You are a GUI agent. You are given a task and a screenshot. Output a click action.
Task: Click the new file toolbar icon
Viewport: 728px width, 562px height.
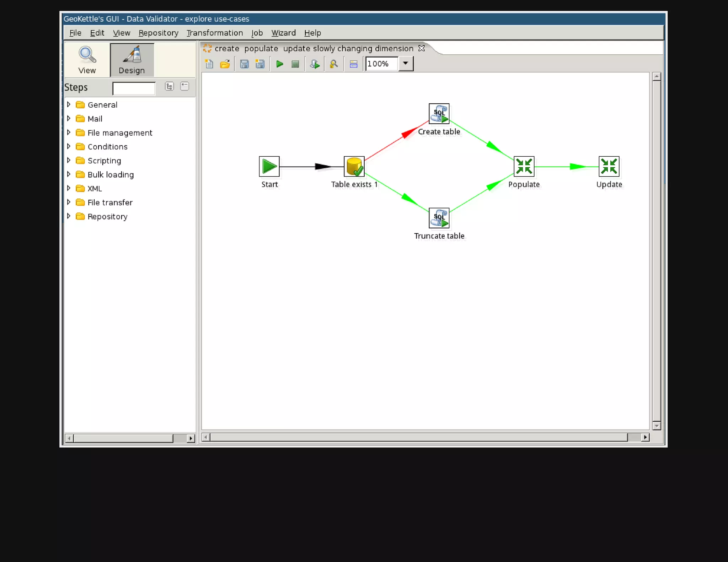pyautogui.click(x=209, y=64)
